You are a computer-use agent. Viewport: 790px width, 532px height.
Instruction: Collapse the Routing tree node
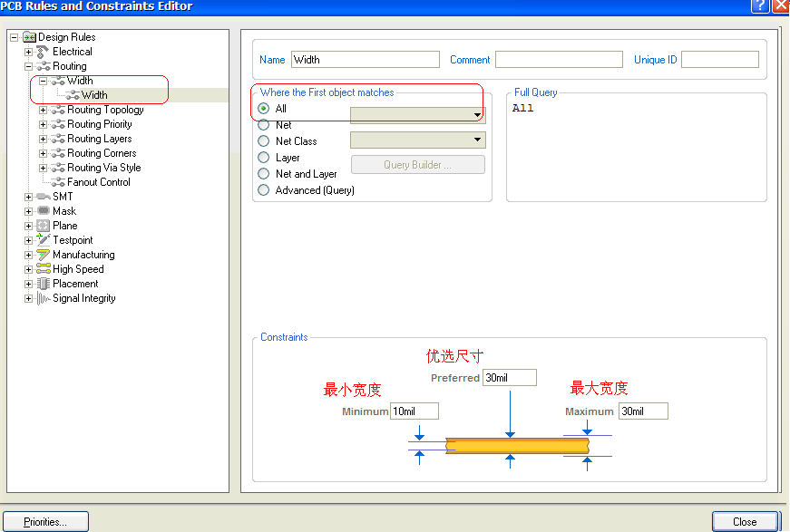(x=29, y=66)
